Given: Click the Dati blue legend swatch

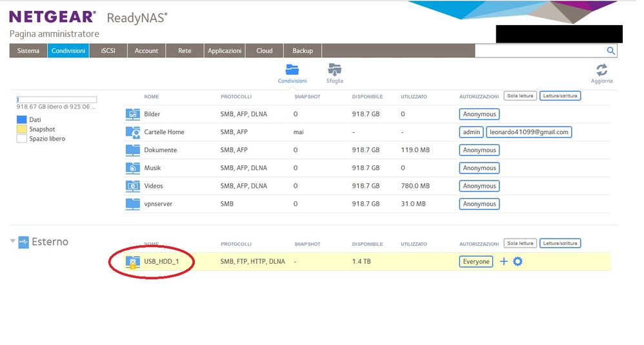Looking at the screenshot, I should pyautogui.click(x=21, y=120).
